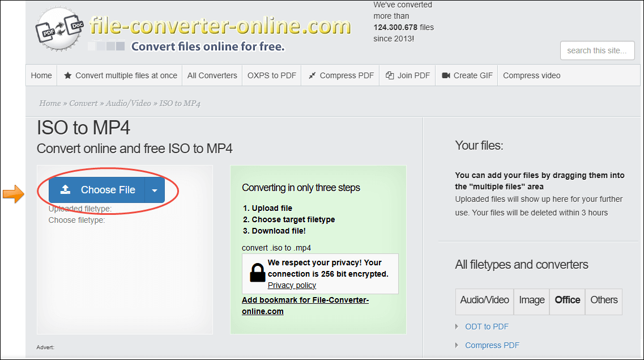Open the Join PDF menu item

(x=407, y=75)
